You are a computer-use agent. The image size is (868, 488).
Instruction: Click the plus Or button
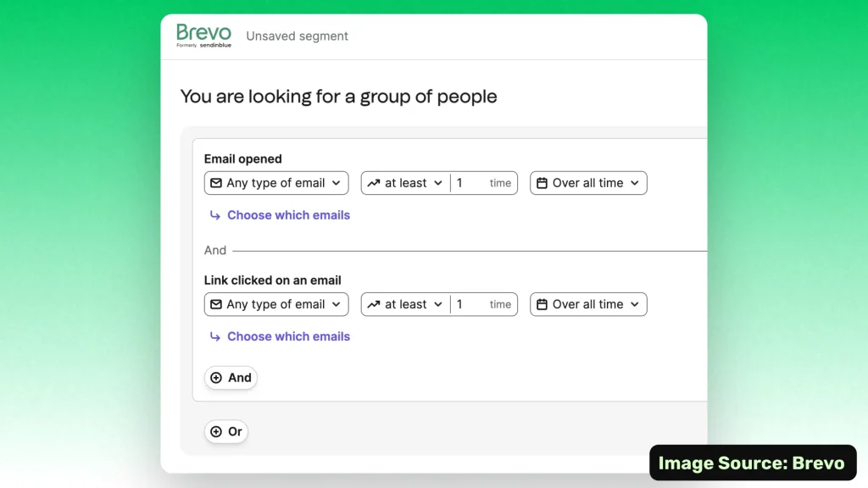(x=226, y=431)
